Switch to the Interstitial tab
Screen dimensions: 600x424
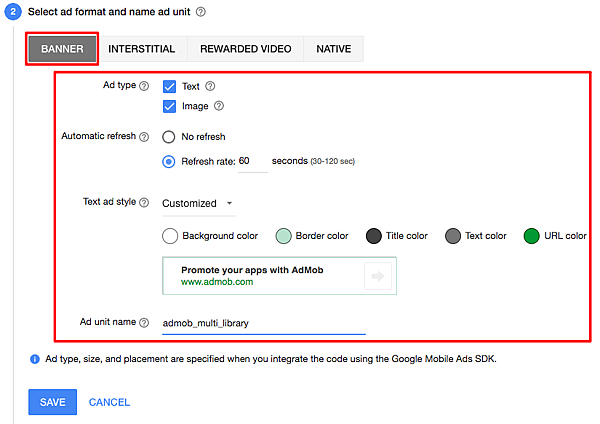click(141, 49)
